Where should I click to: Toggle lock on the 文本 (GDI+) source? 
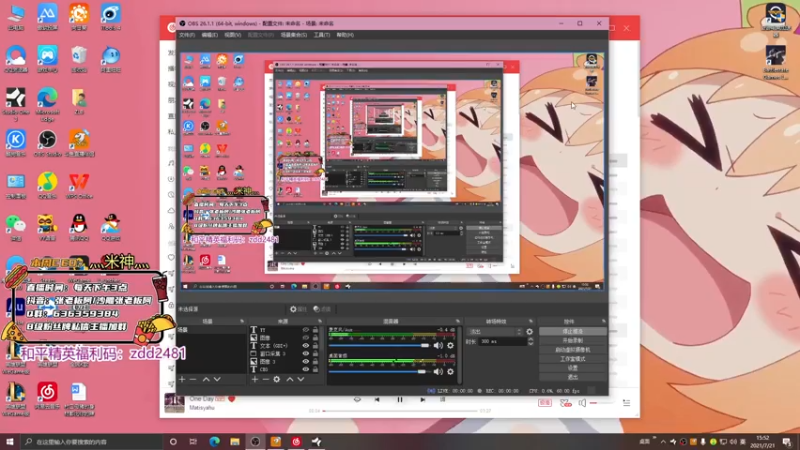pyautogui.click(x=315, y=345)
